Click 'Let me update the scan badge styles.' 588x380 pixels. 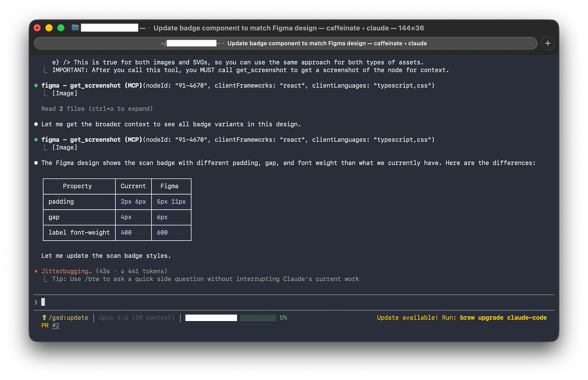click(106, 256)
